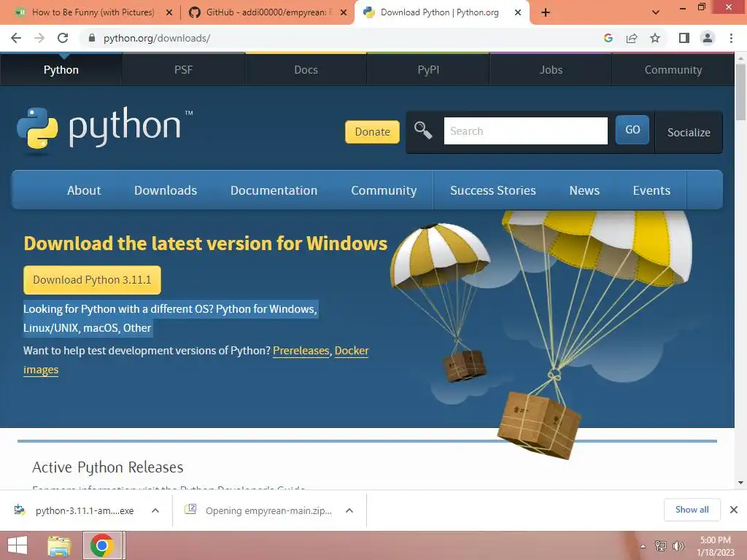Open the Chrome profile avatar
Viewport: 747px width, 560px height.
(708, 38)
